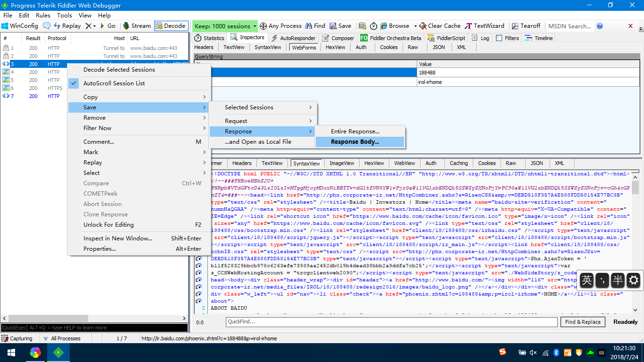This screenshot has height=362, width=644.
Task: Click the red X toolbar close icon
Action: (631, 26)
